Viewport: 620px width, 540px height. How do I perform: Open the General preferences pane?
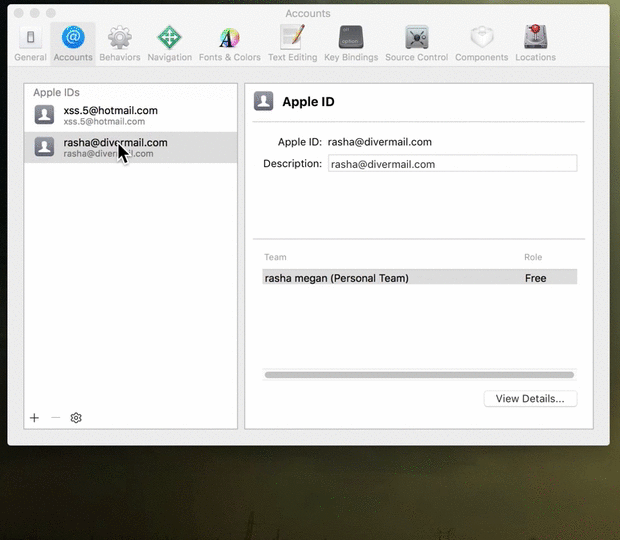pyautogui.click(x=30, y=43)
